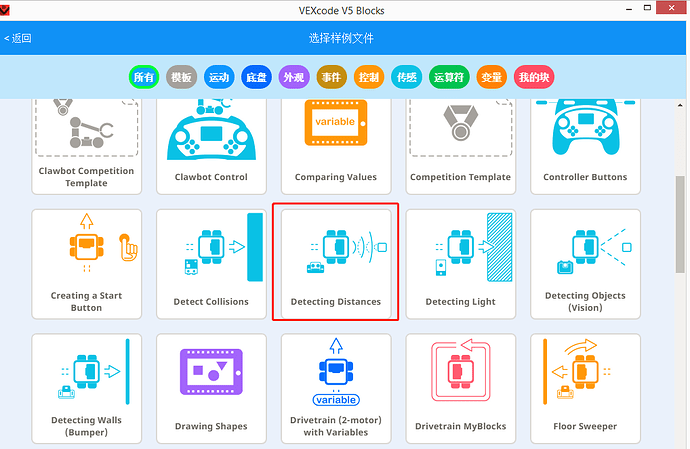Select the 事件 category filter
This screenshot has height=449, width=690.
click(331, 77)
